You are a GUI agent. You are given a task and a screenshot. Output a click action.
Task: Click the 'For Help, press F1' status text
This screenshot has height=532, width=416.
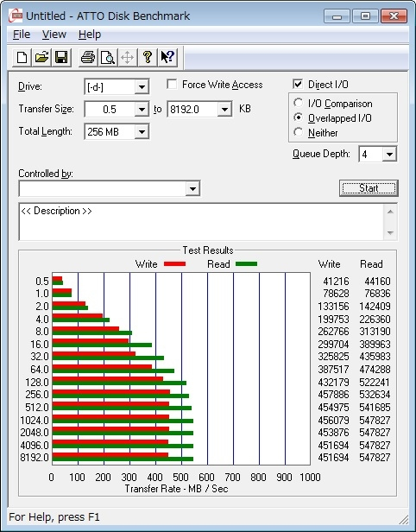point(54,517)
